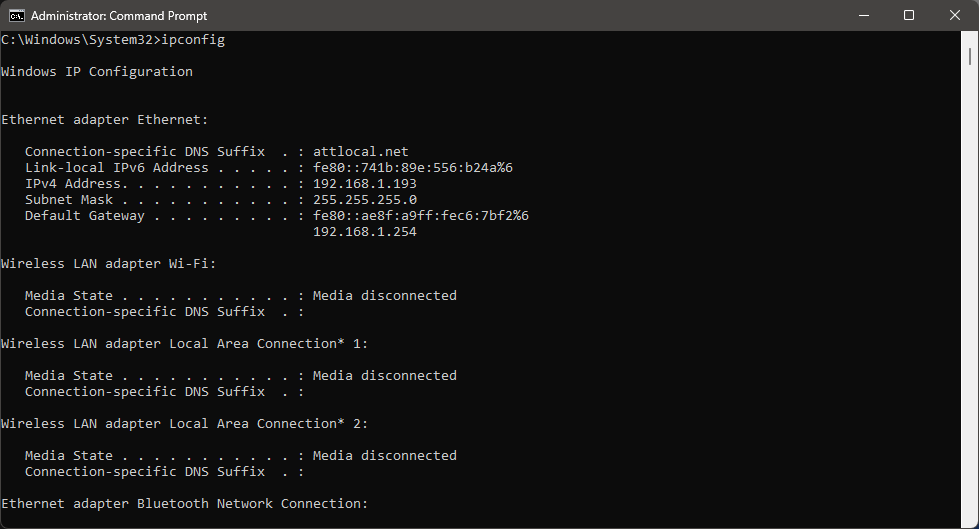The image size is (979, 529).
Task: Close the Administrator Command Prompt window
Action: (955, 15)
